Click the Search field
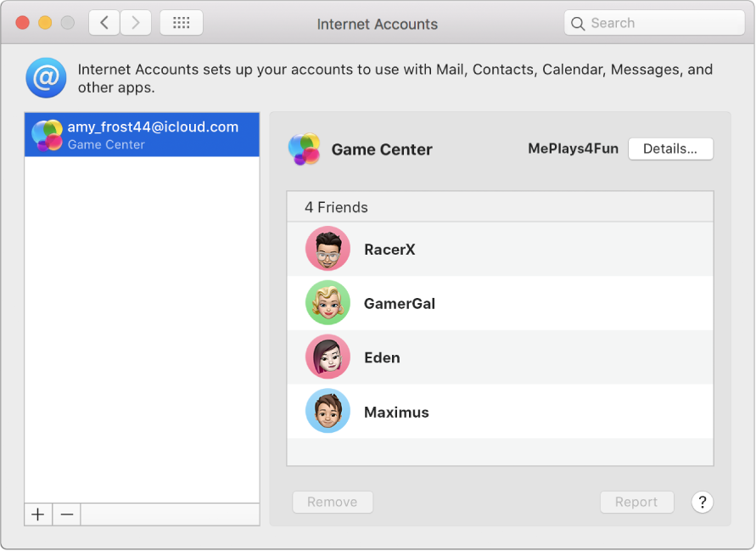This screenshot has width=756, height=551. (654, 23)
